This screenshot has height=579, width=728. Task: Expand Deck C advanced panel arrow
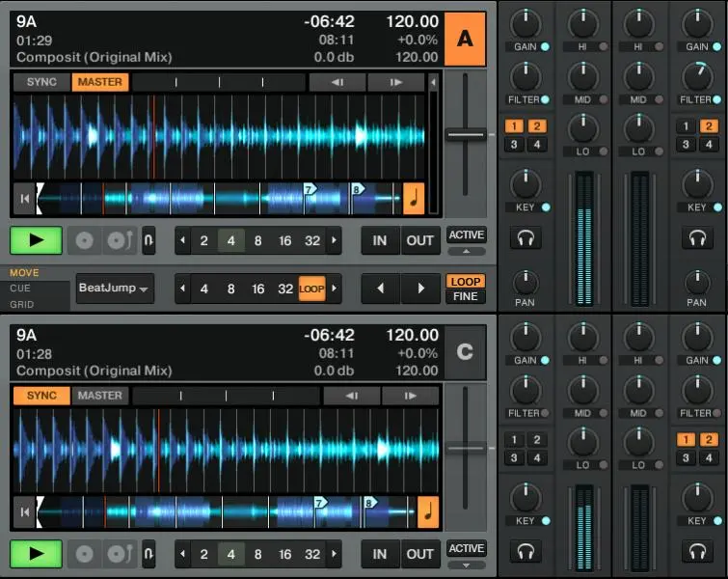point(466,565)
